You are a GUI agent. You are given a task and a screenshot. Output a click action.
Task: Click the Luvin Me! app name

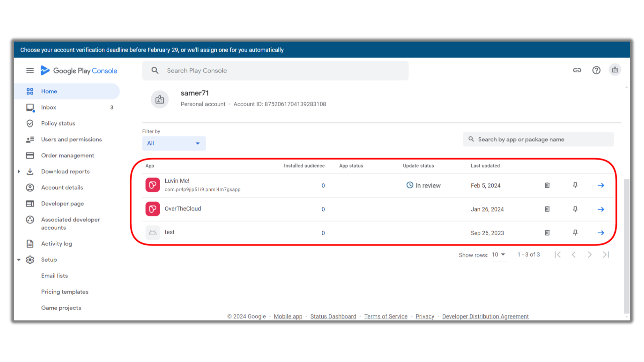click(x=177, y=181)
